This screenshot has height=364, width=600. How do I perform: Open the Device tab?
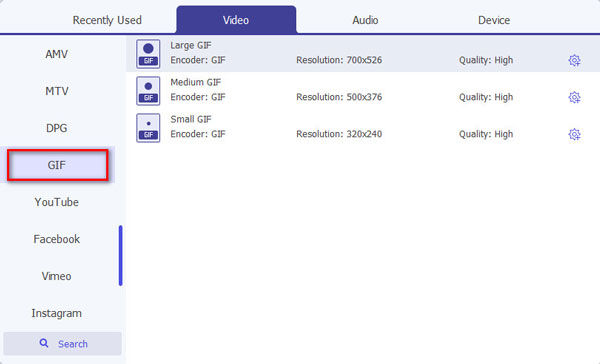[494, 20]
